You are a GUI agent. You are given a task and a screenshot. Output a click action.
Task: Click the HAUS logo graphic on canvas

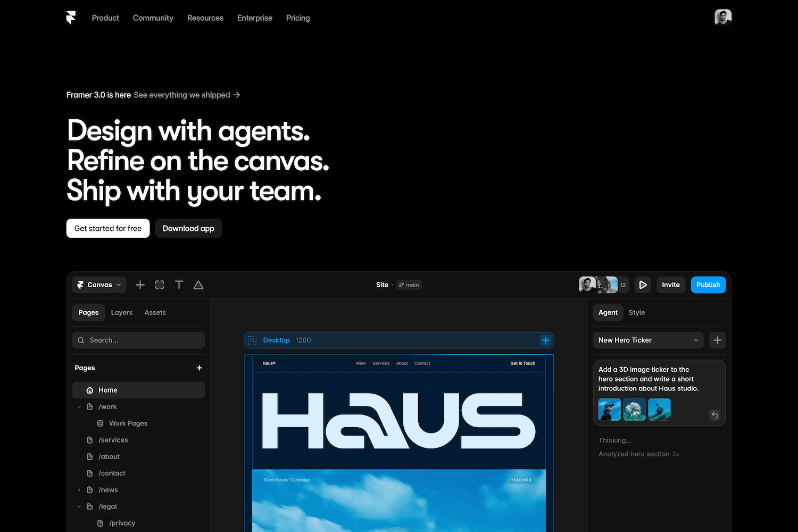(x=399, y=421)
